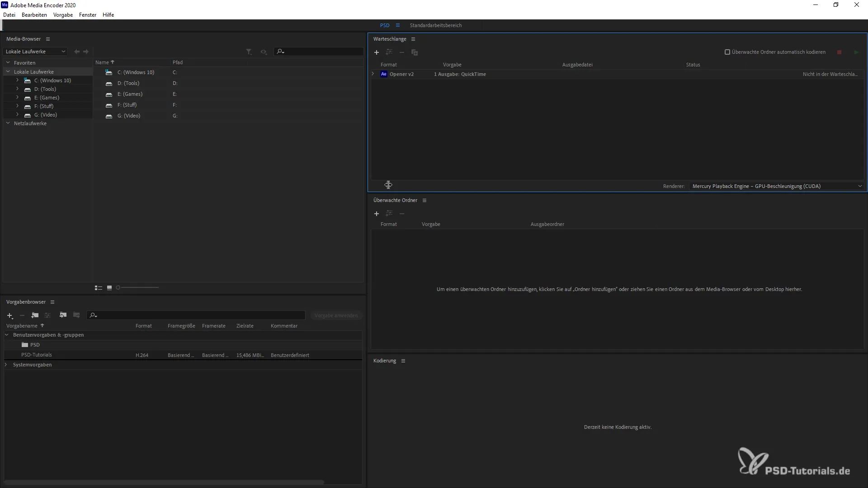This screenshot has width=868, height=488.
Task: Open preset settings icon in Vorgabenbrowser
Action: coord(47,315)
